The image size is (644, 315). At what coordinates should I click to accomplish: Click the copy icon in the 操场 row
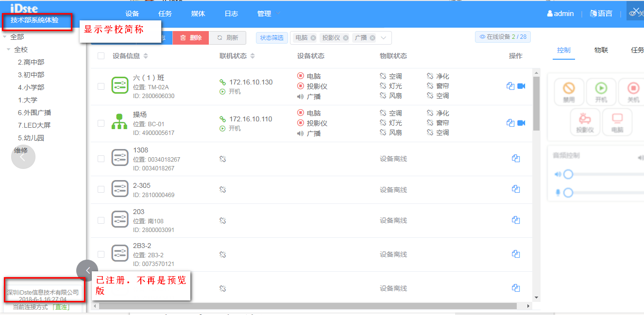tap(510, 123)
